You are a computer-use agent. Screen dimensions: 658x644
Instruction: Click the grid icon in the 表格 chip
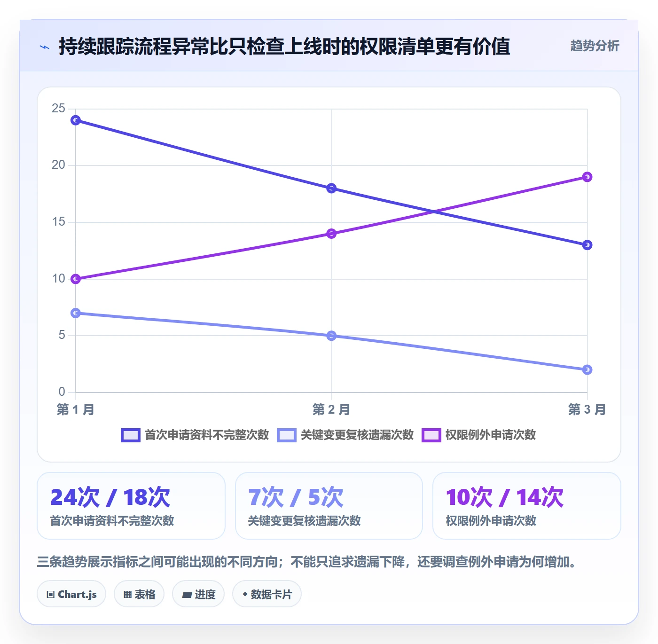pyautogui.click(x=127, y=595)
